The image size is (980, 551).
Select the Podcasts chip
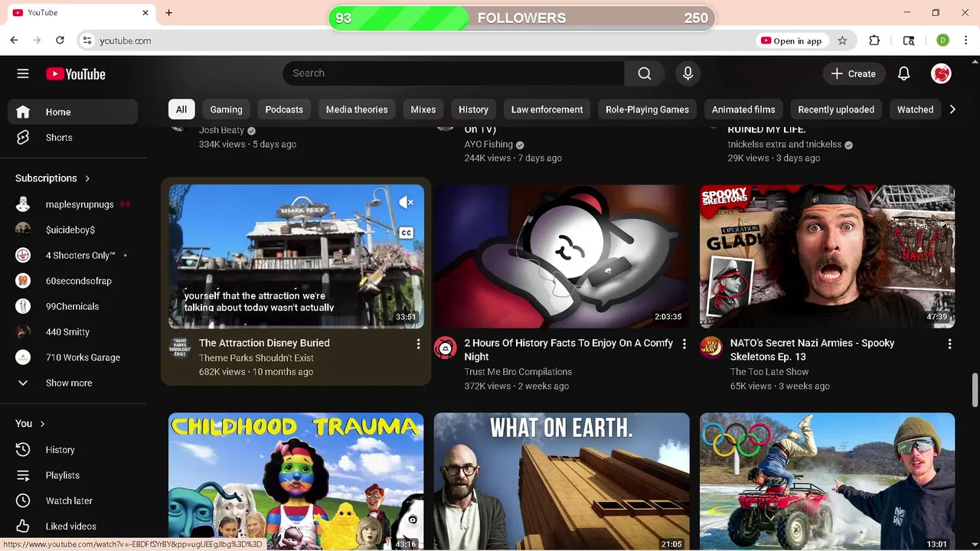[284, 109]
